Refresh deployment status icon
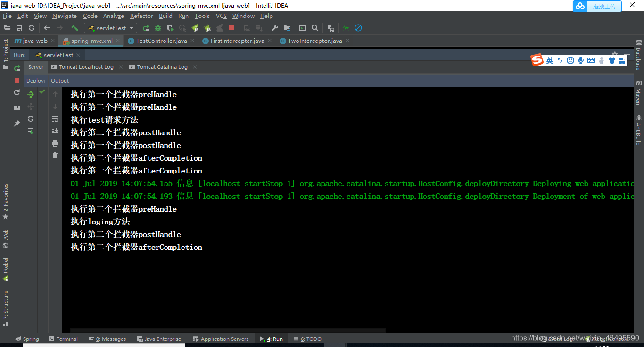Screen dimensions: 644x347 click(x=31, y=119)
